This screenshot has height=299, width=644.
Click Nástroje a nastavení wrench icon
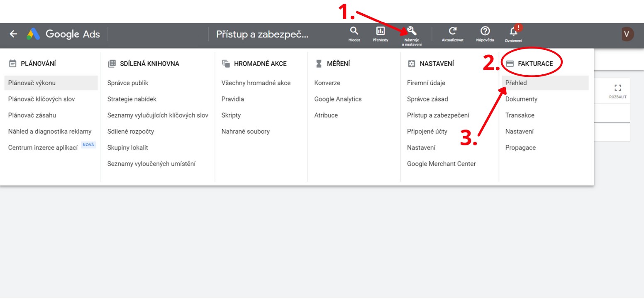[412, 31]
